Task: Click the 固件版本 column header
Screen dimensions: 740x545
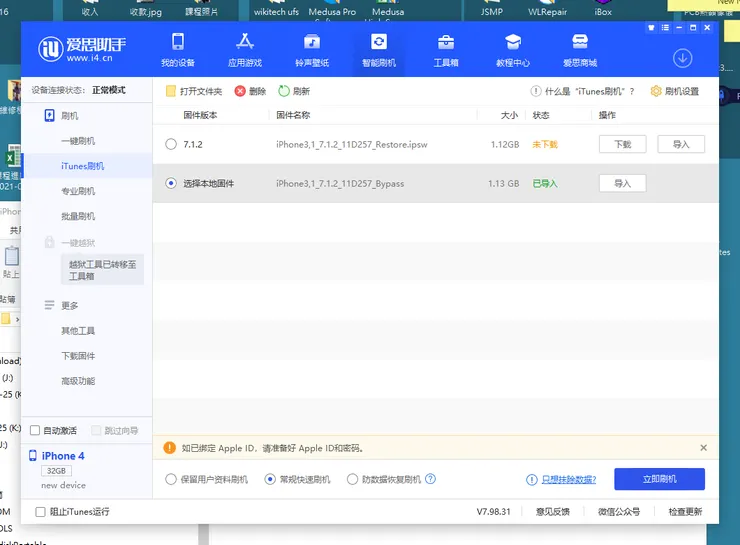Action: [200, 115]
